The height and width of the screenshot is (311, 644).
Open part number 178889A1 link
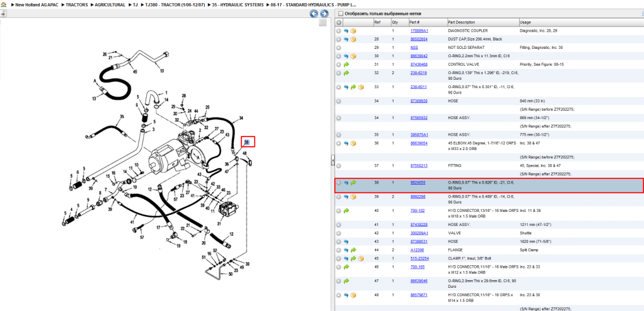419,31
